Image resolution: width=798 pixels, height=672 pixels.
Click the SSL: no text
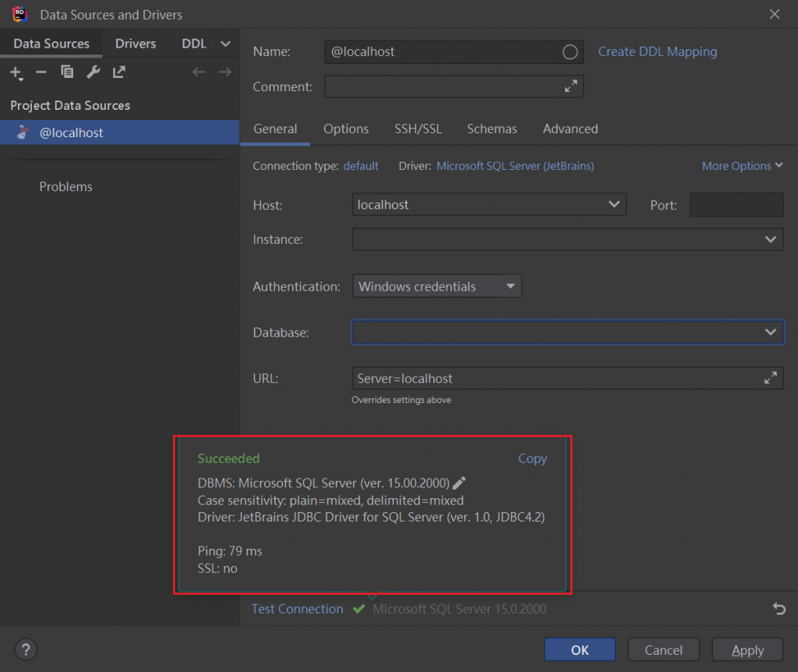217,568
